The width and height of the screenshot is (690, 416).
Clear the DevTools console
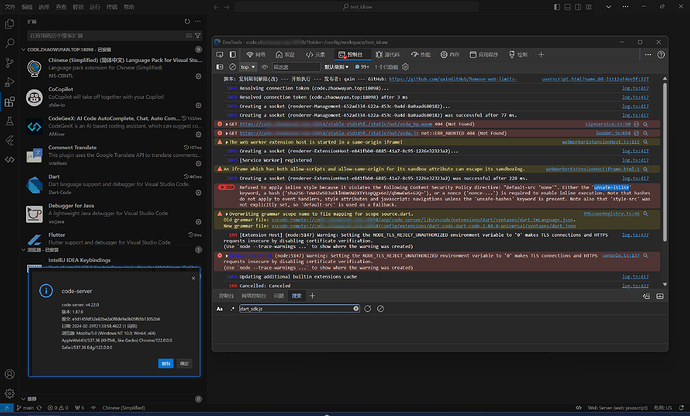[232, 67]
